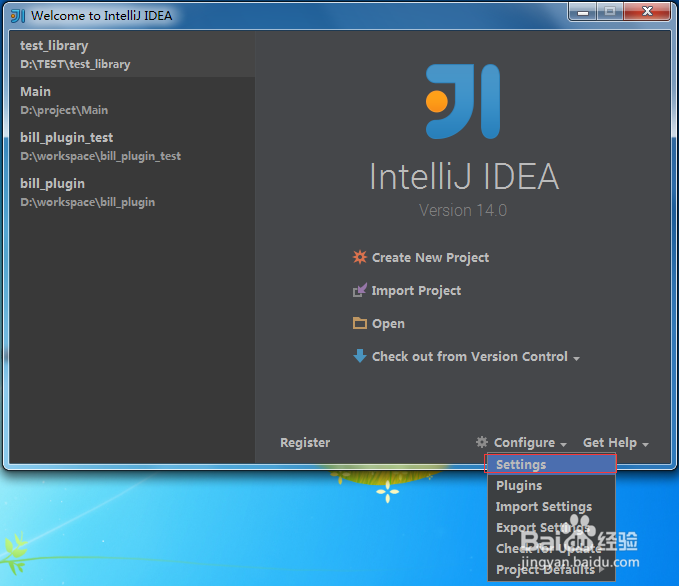Screen dimensions: 679x586
Task: Expand the Configure dropdown arrow
Action: (563, 445)
